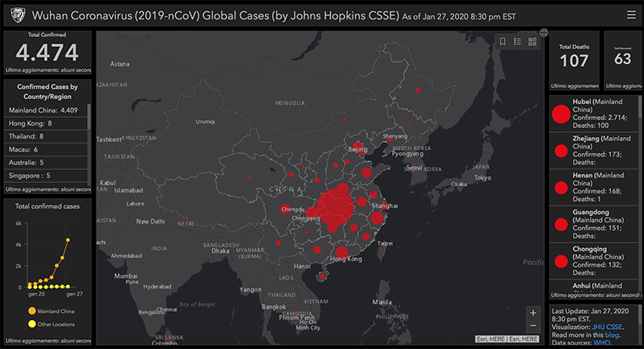The image size is (644, 349).
Task: Select the Hubei province entry
Action: pos(593,114)
